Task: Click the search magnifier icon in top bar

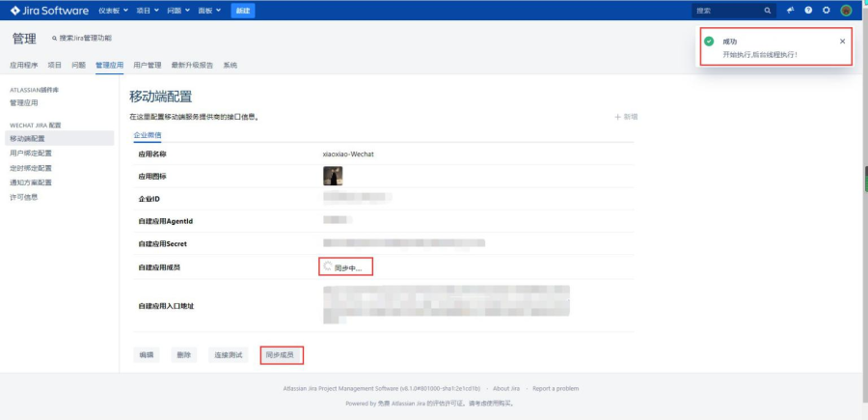Action: 768,11
